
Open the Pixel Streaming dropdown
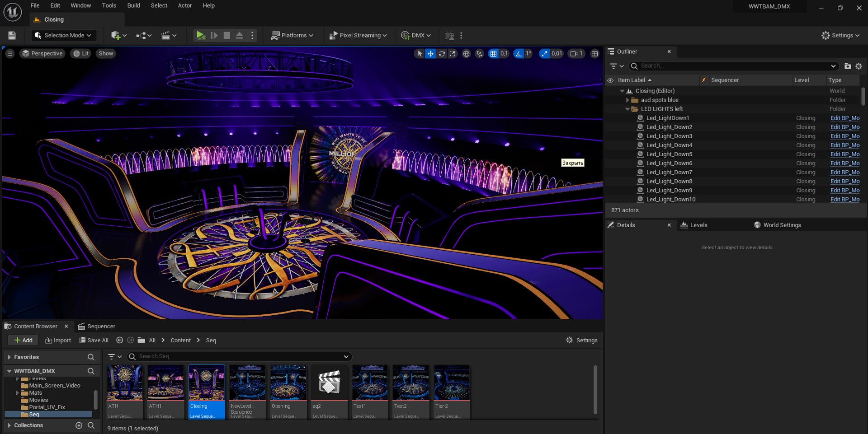pyautogui.click(x=358, y=35)
